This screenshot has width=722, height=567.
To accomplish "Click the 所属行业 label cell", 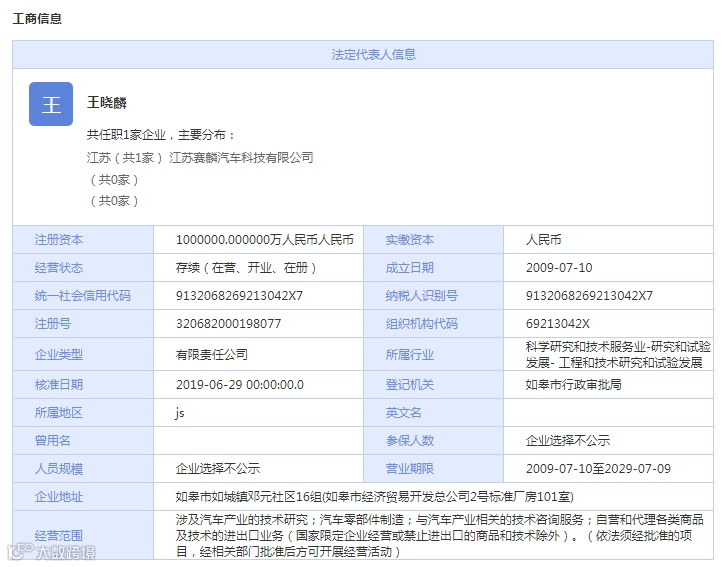I will tap(433, 354).
